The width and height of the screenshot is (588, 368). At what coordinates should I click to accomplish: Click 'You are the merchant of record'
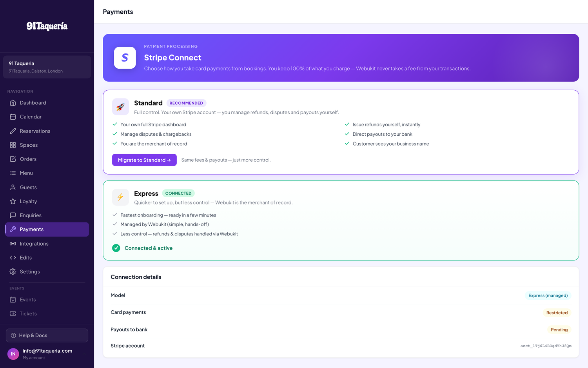click(154, 144)
